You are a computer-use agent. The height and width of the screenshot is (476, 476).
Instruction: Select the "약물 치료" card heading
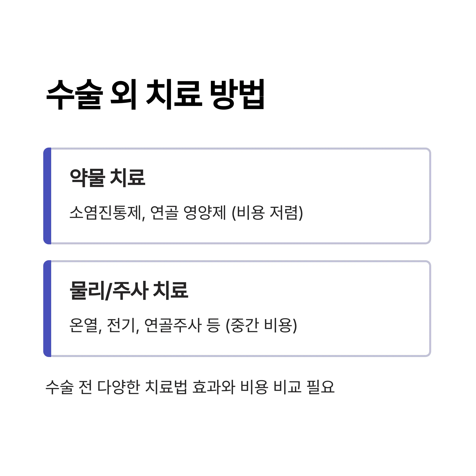(x=108, y=177)
